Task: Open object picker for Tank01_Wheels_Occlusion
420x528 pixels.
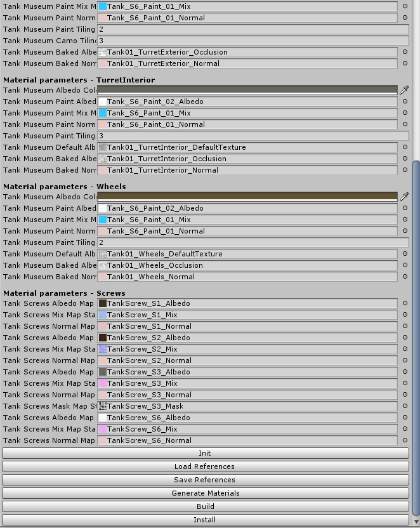Action: pyautogui.click(x=405, y=265)
